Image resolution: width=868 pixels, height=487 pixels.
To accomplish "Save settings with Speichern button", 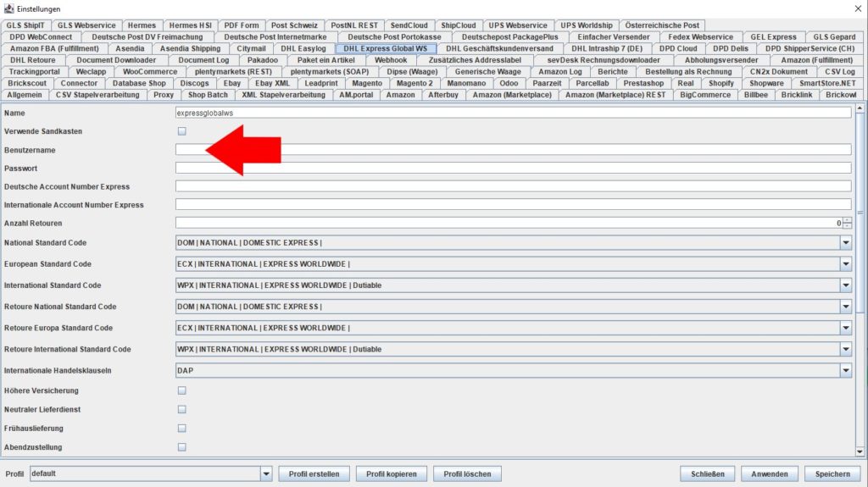I will [x=832, y=473].
